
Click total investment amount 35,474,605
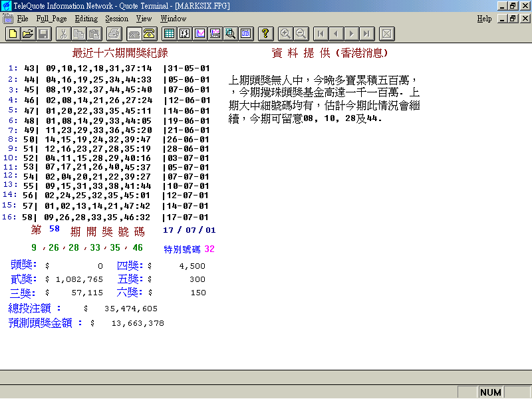131,309
